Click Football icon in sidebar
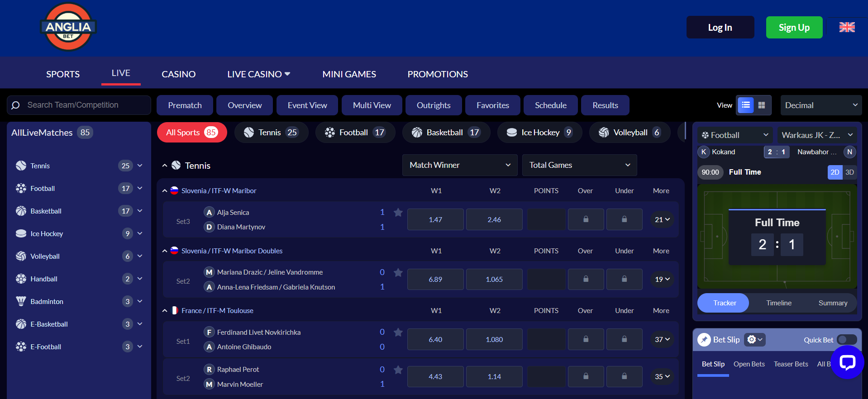This screenshot has height=399, width=868. pos(21,188)
